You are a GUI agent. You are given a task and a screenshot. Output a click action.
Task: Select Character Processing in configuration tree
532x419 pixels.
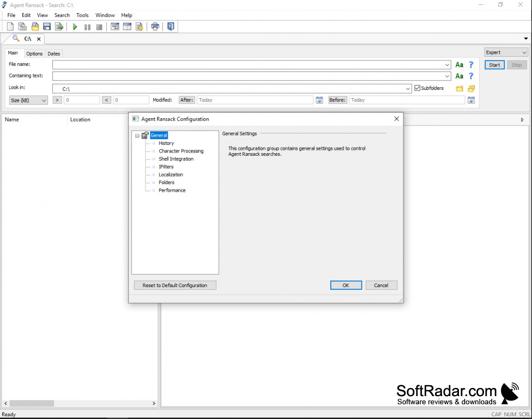tap(181, 151)
